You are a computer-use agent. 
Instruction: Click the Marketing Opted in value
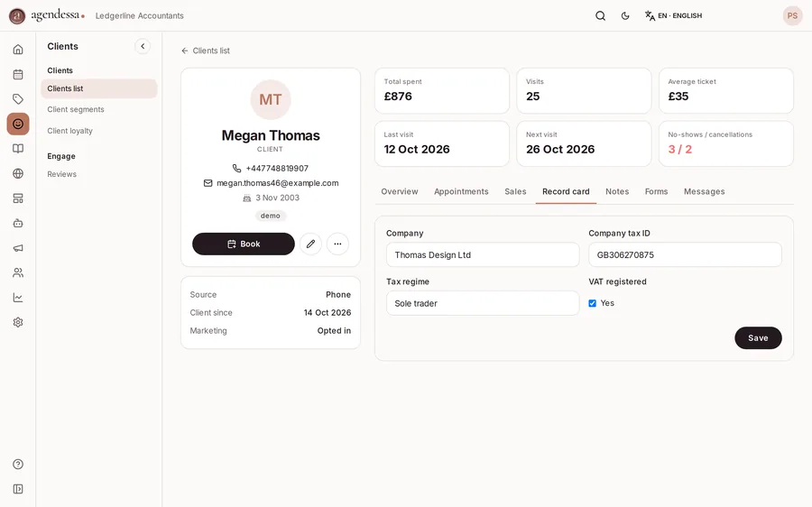click(x=334, y=331)
